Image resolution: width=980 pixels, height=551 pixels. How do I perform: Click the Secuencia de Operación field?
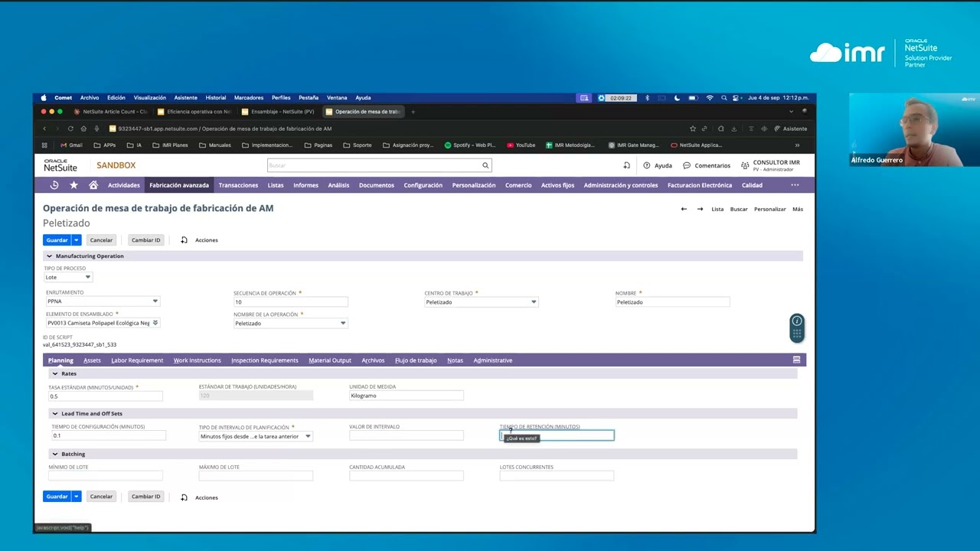click(x=291, y=302)
